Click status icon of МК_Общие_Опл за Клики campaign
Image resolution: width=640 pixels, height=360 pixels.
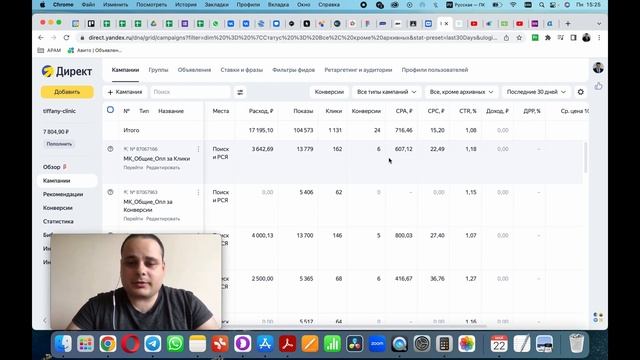[110, 149]
